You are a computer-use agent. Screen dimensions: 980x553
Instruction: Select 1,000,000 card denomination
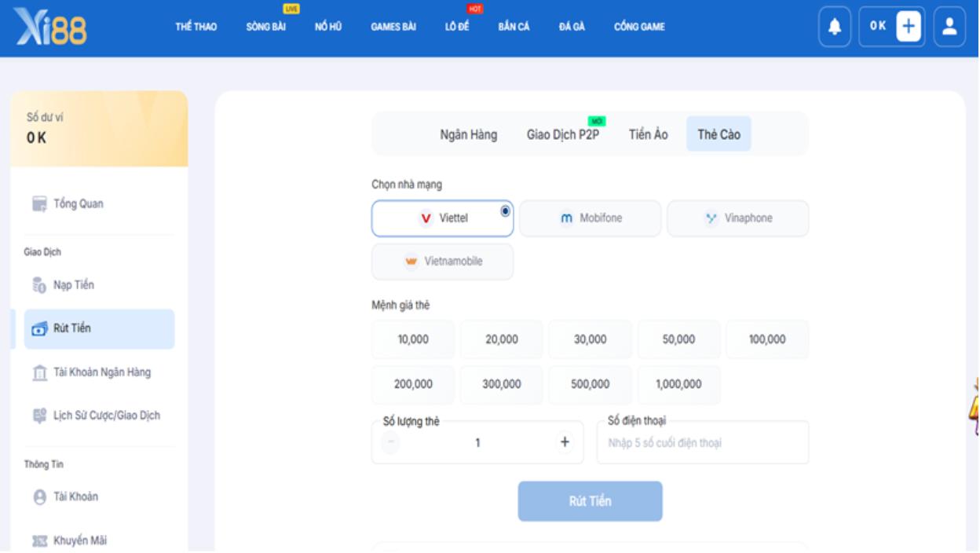click(x=678, y=385)
